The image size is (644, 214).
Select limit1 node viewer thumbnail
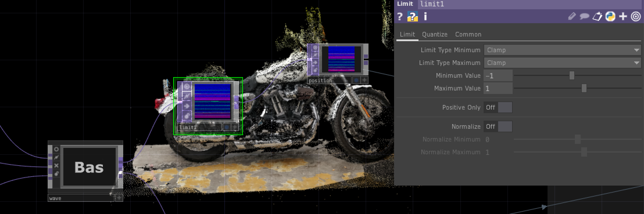pos(212,101)
